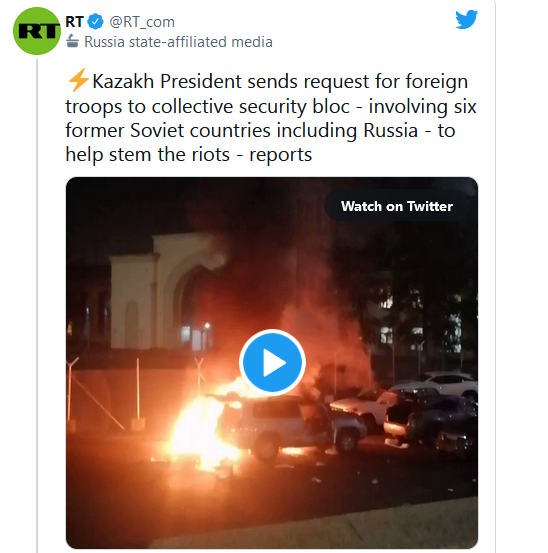
Task: Click the white arch building in video
Action: [166, 291]
